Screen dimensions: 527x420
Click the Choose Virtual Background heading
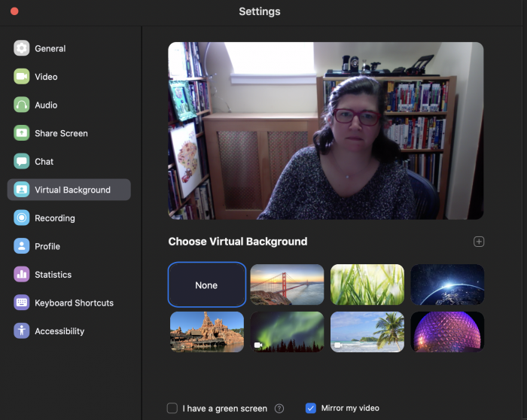tap(238, 242)
